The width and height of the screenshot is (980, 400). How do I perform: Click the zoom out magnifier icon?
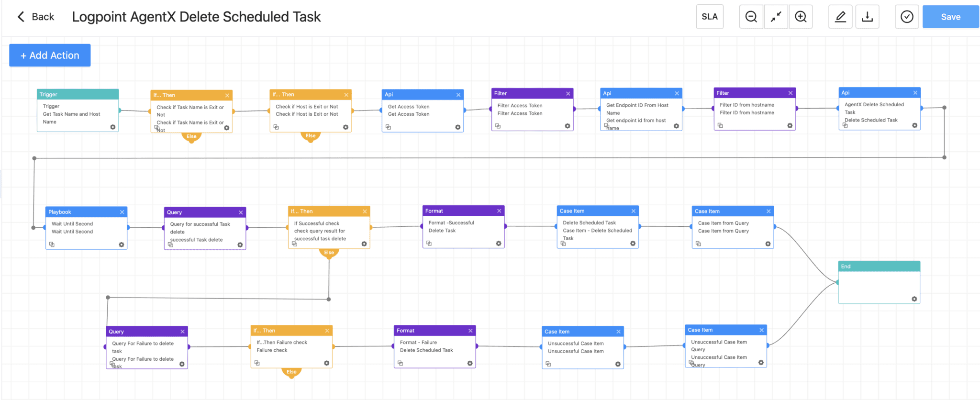point(751,17)
